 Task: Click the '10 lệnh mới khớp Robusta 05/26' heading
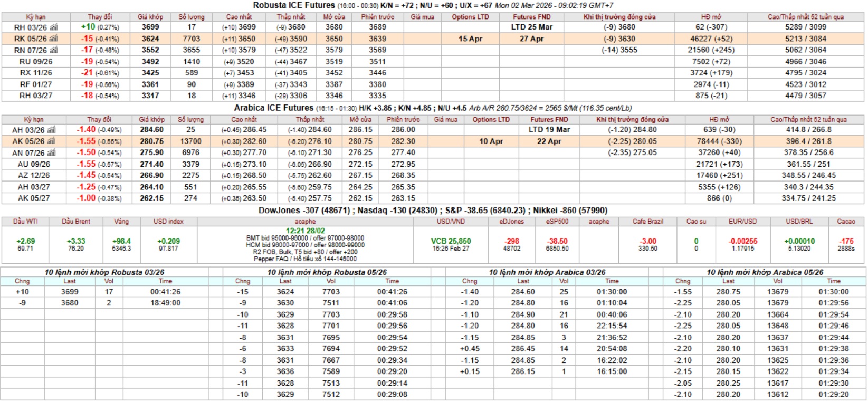pyautogui.click(x=327, y=272)
